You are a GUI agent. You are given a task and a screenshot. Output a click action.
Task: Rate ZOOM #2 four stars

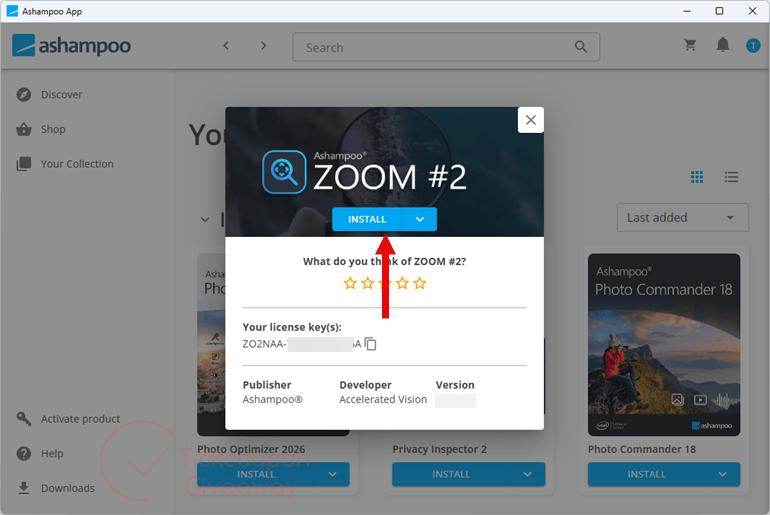402,283
